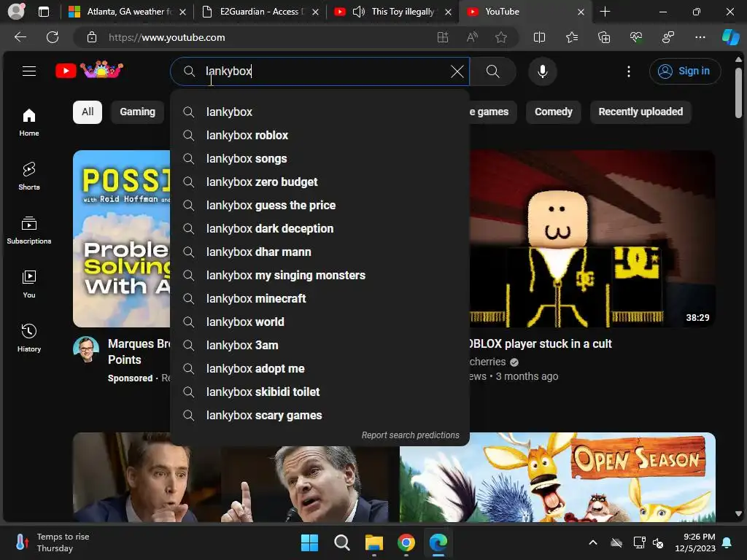This screenshot has width=747, height=560.
Task: Open Edge tab actions menu
Action: (x=43, y=12)
